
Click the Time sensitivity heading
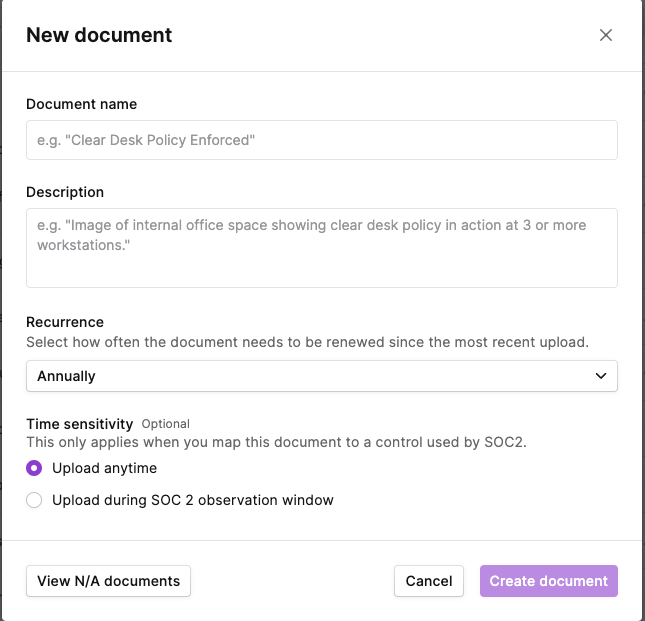click(x=80, y=424)
